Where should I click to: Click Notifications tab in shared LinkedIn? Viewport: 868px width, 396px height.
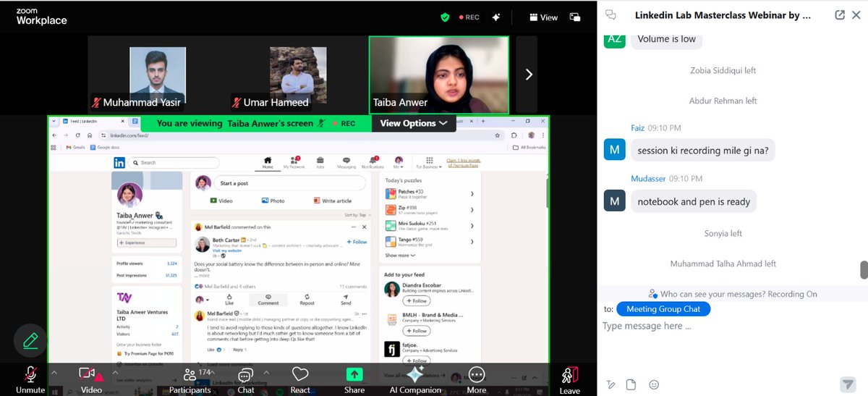[x=373, y=161]
